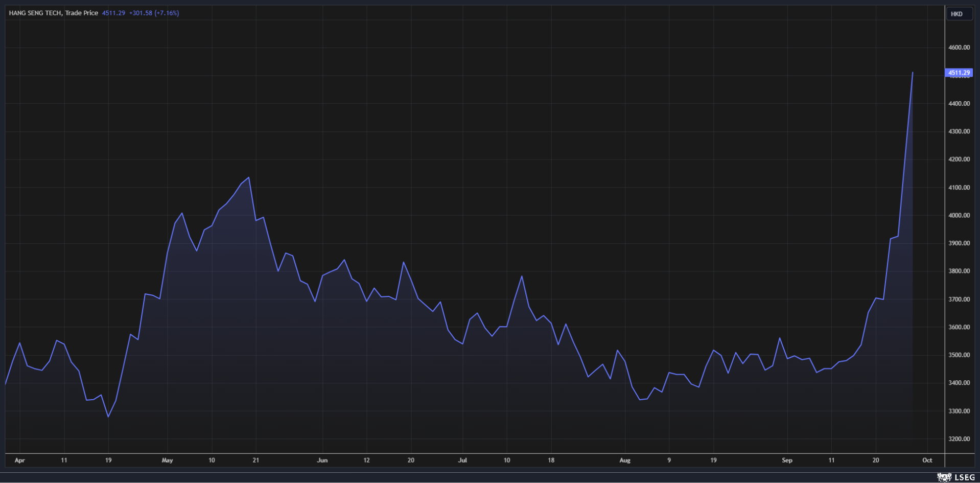The image size is (980, 483).
Task: Select the 4511.29 value in the legend
Action: 113,13
